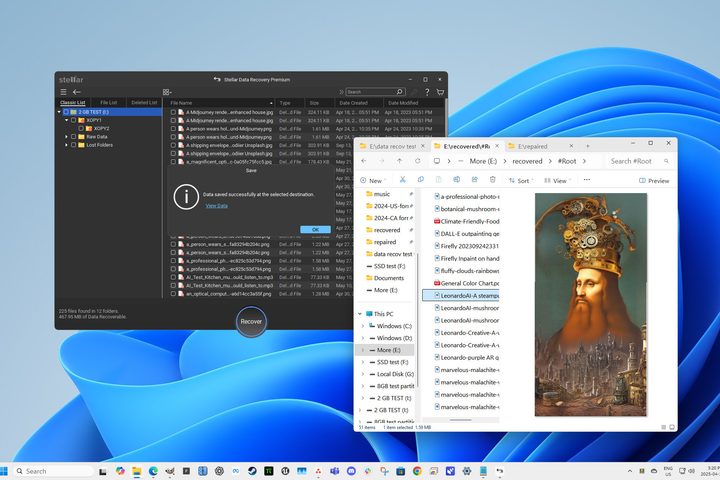Viewport: 720px width, 480px height.
Task: Click the View Data link
Action: coord(216,206)
